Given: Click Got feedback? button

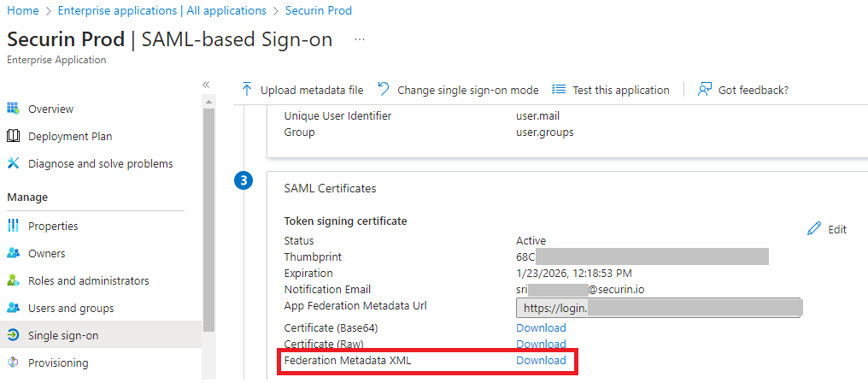Looking at the screenshot, I should [x=753, y=90].
